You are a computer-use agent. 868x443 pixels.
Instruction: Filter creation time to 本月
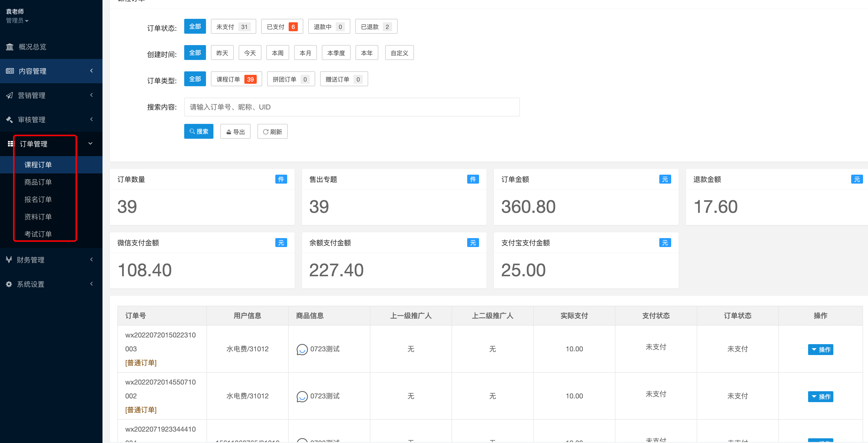point(305,53)
